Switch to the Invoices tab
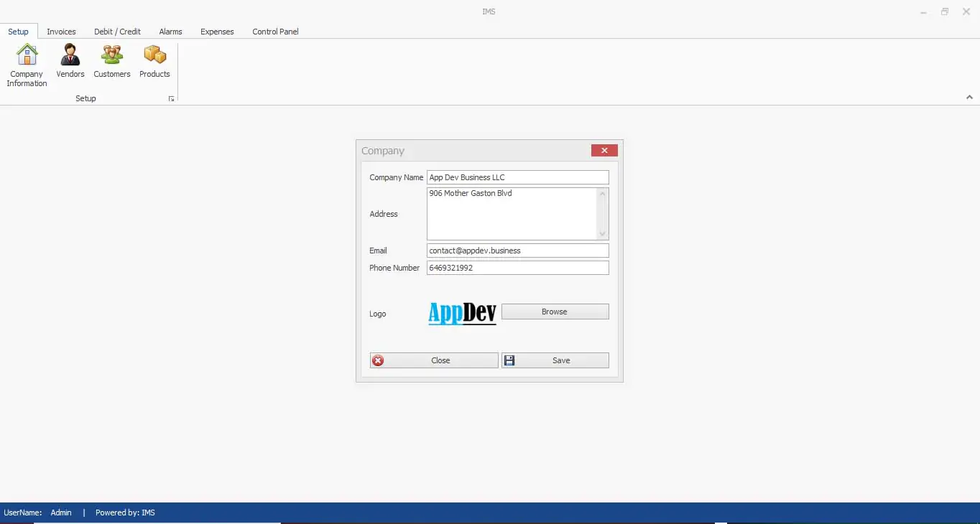The image size is (980, 524). 61,32
